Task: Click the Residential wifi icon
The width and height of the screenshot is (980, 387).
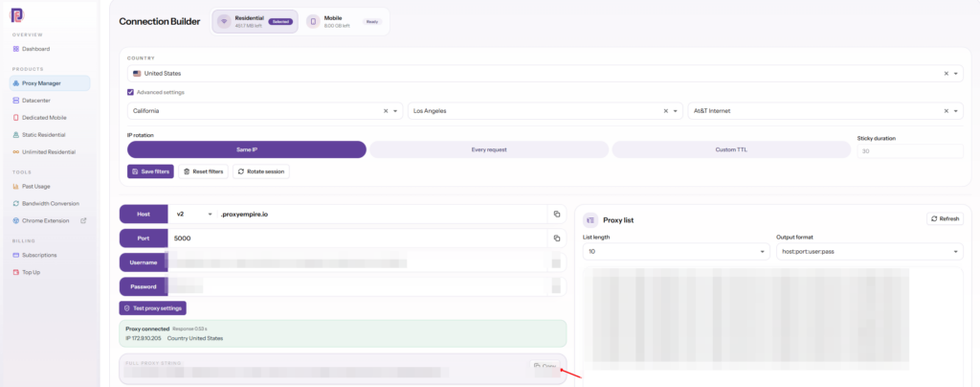Action: point(224,21)
